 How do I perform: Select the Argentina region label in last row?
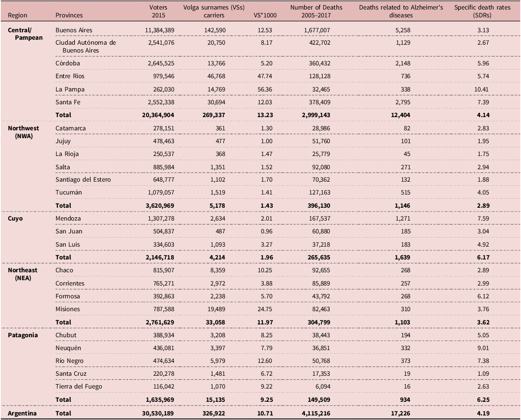pyautogui.click(x=22, y=413)
